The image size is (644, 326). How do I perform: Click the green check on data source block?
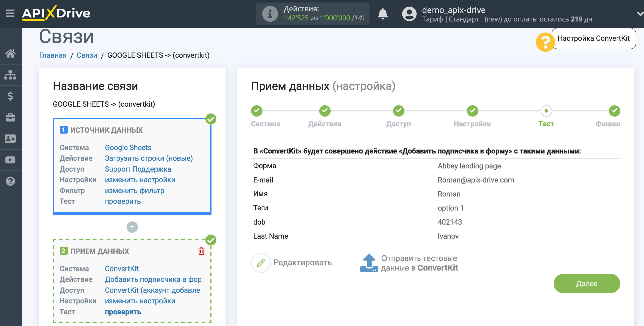point(211,119)
